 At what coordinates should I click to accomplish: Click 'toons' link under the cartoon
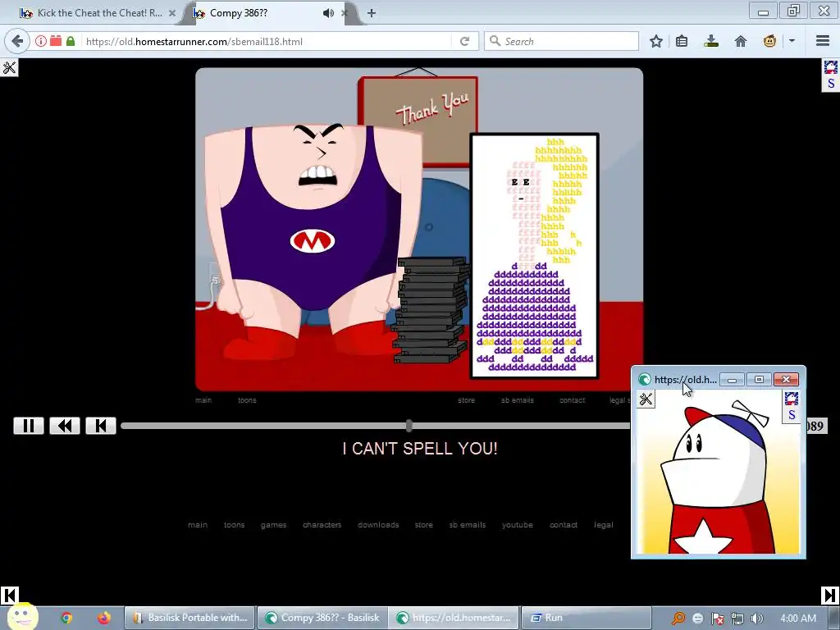tap(247, 400)
